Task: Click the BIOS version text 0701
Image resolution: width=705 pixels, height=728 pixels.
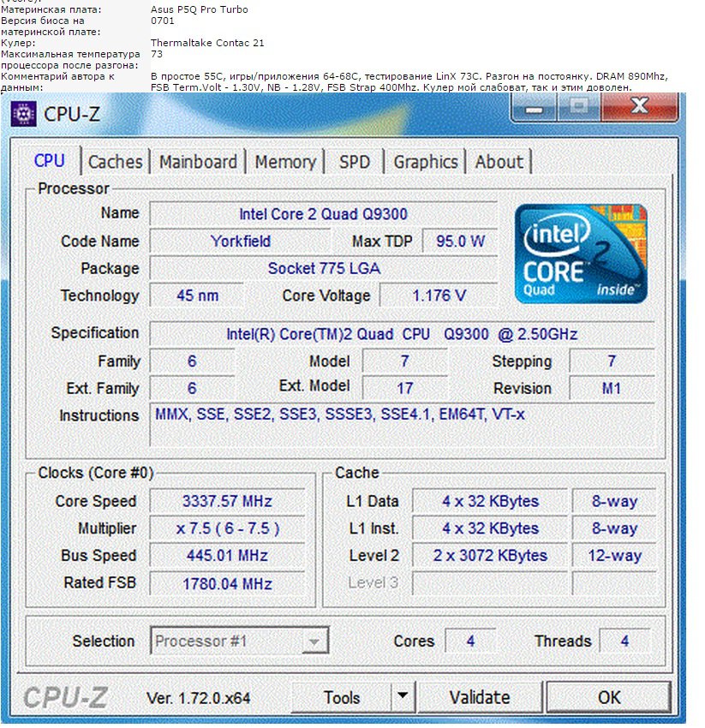Action: pos(163,21)
